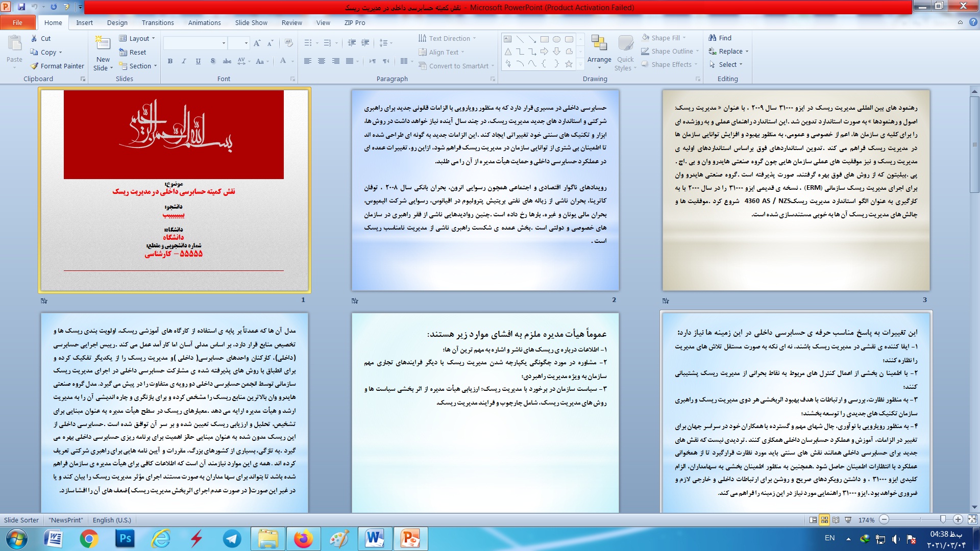
Task: Click Fit slide to window icon
Action: tap(972, 519)
